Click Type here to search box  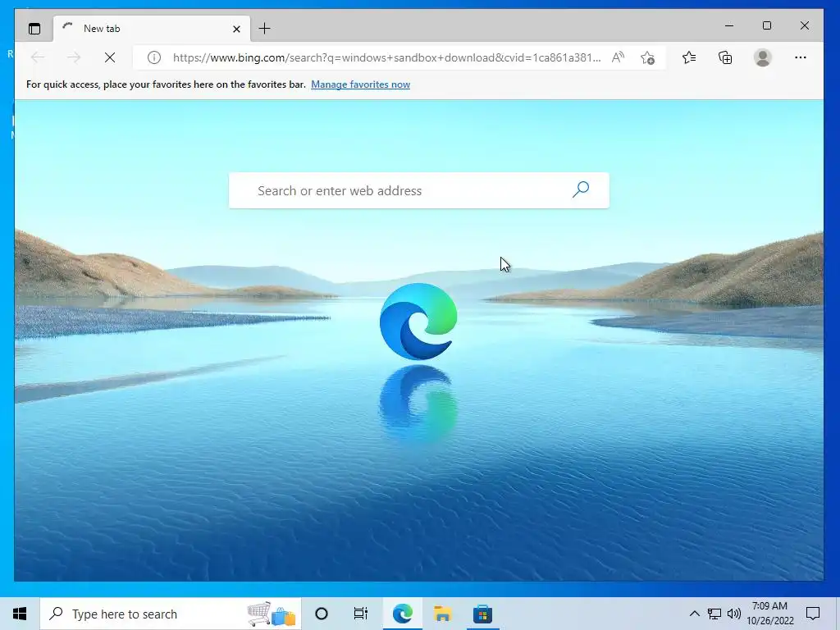pos(171,614)
